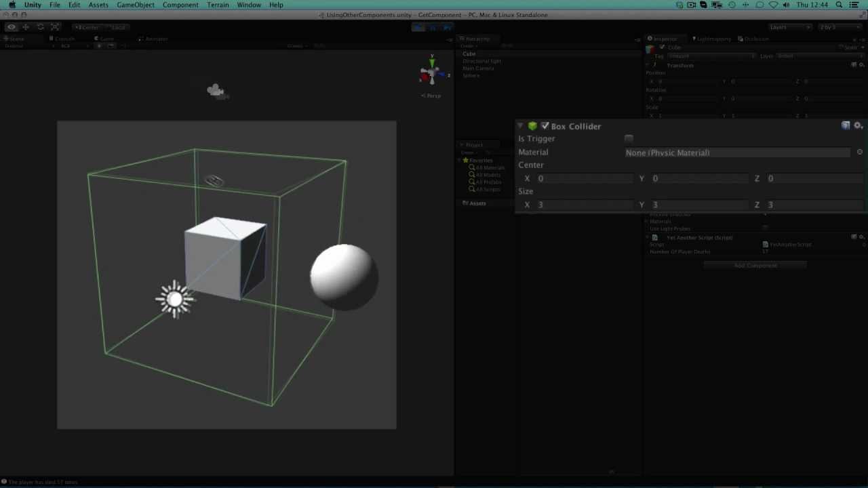Toggle the Cube active checkbox in Inspector
Viewport: 868px width, 488px height.
[662, 47]
